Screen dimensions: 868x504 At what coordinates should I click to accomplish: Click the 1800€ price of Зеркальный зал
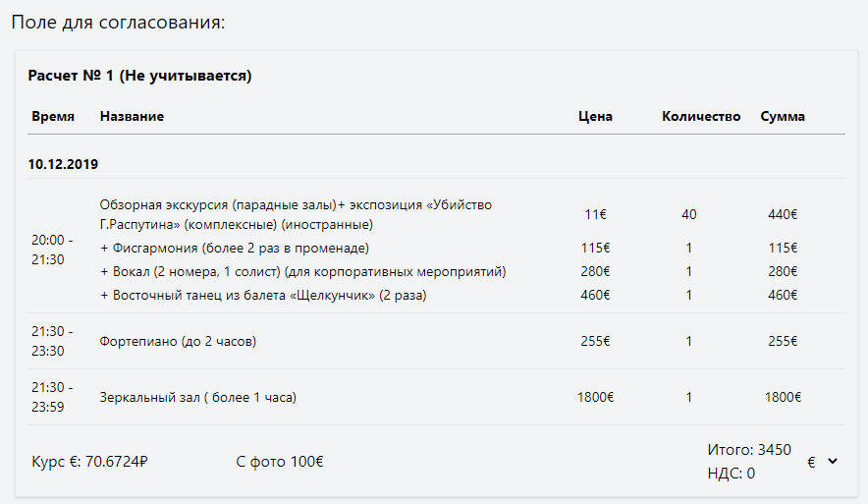point(595,398)
